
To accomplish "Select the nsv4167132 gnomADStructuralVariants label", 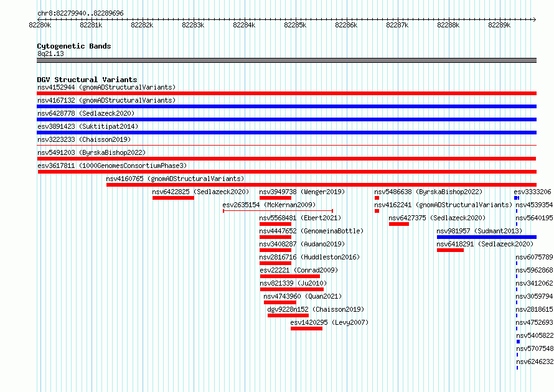I will [x=106, y=100].
